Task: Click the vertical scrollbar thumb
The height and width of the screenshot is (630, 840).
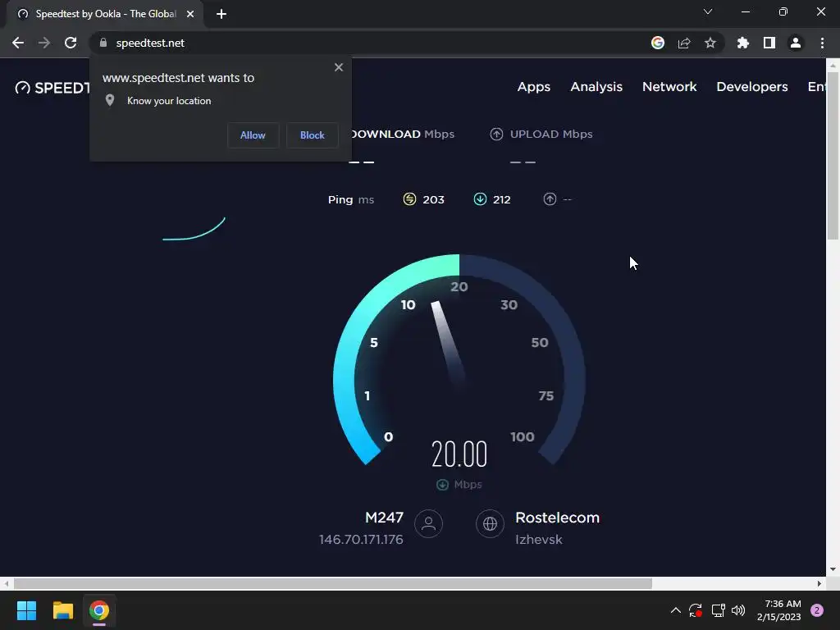Action: point(833,155)
